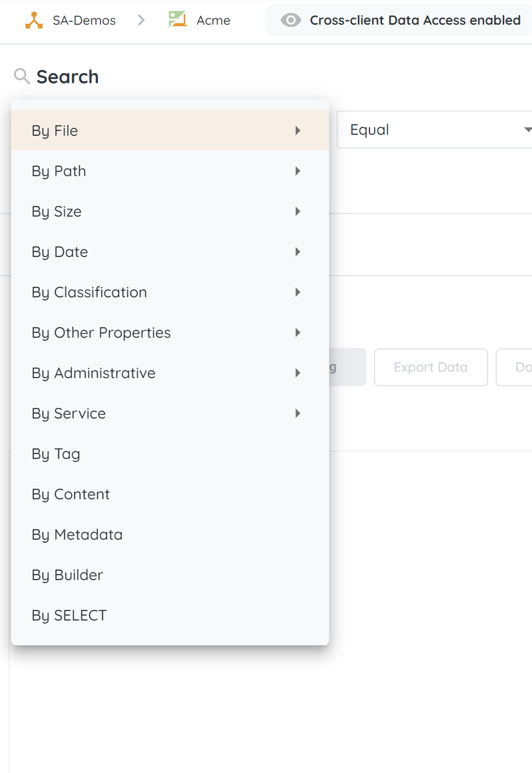
Task: Open the By Administrative submenu
Action: point(94,373)
